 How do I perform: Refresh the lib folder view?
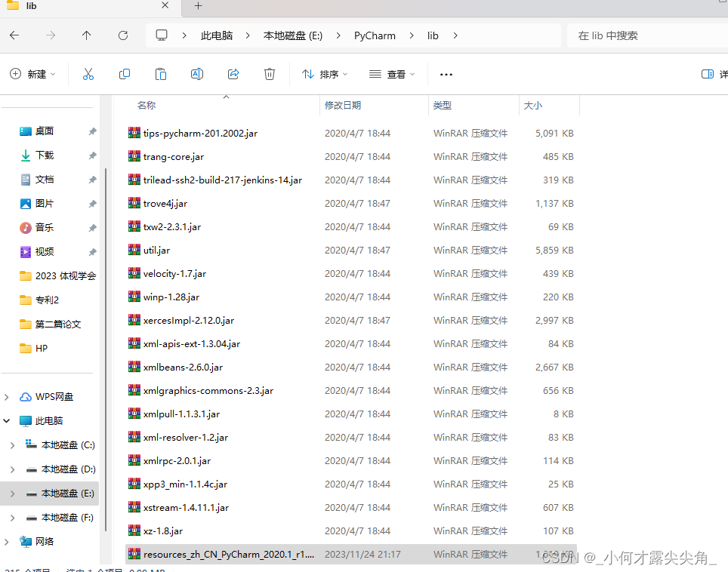(x=123, y=35)
